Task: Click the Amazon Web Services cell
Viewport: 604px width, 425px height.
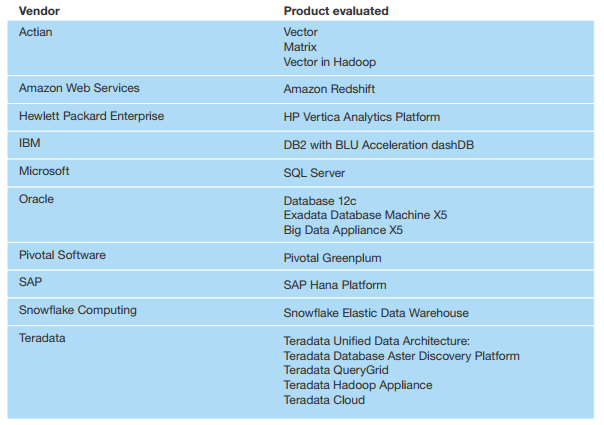Action: tap(79, 88)
